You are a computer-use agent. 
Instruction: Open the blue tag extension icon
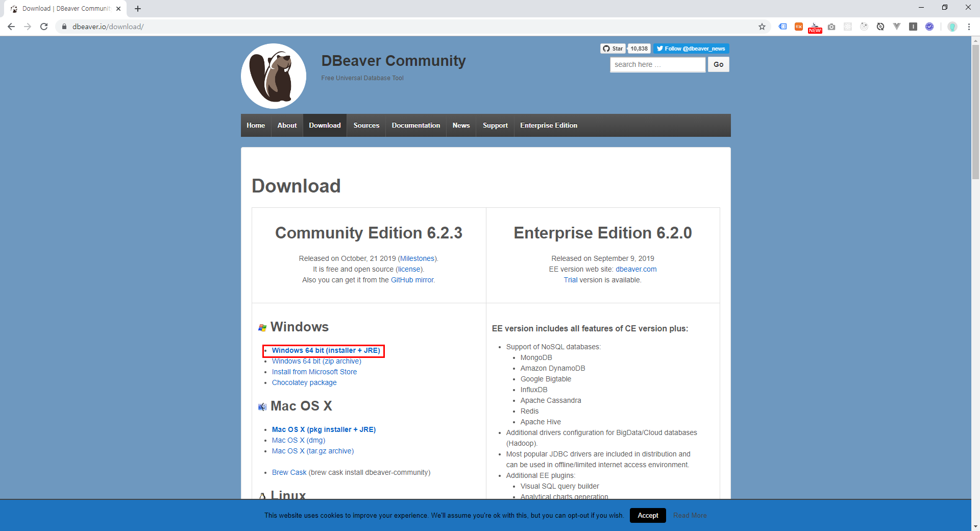tap(782, 27)
